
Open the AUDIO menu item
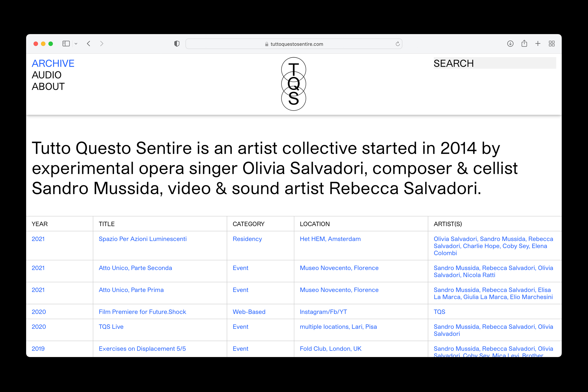pyautogui.click(x=46, y=75)
